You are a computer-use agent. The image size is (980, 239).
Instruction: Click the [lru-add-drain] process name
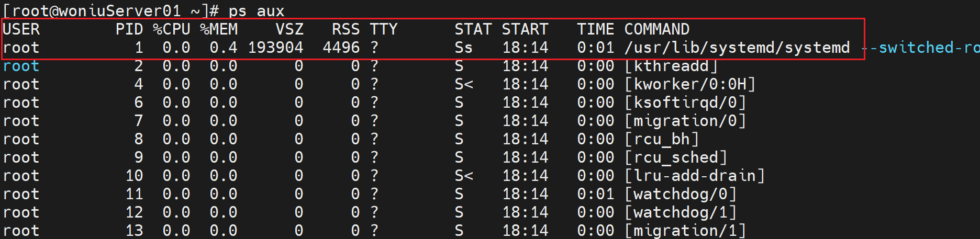tap(695, 176)
